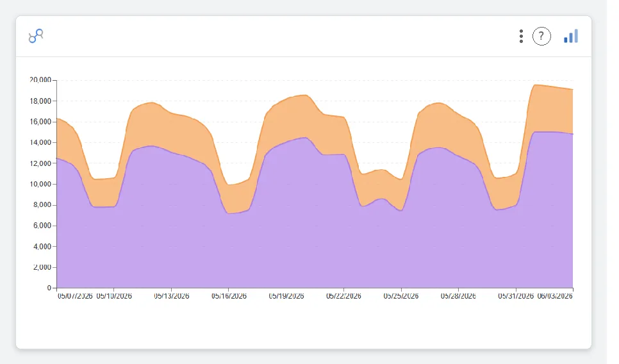
Task: Click the 12,000 y-axis label
Action: 40,163
